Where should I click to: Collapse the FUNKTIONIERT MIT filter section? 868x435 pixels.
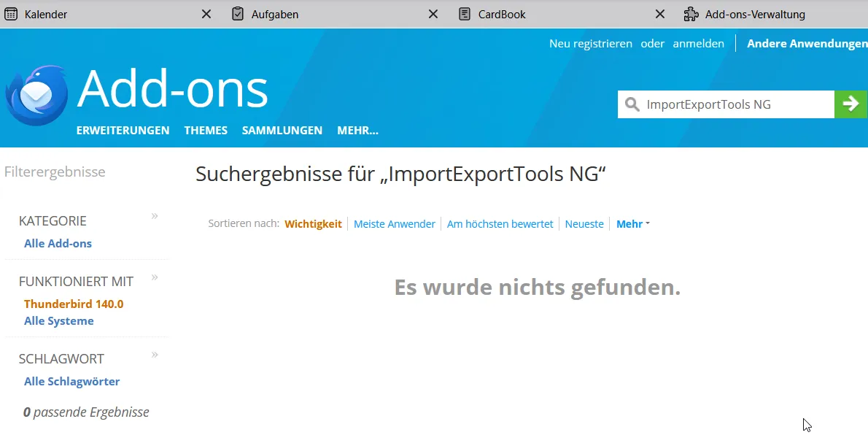coord(155,277)
